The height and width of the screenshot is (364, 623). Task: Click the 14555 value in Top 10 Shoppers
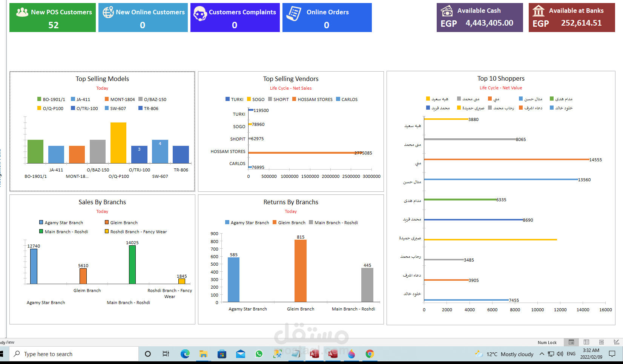coord(596,160)
